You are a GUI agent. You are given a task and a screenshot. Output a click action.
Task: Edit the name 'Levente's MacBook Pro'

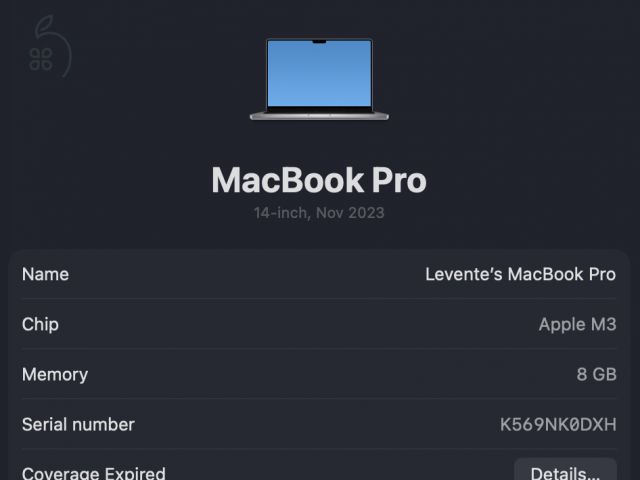(520, 274)
